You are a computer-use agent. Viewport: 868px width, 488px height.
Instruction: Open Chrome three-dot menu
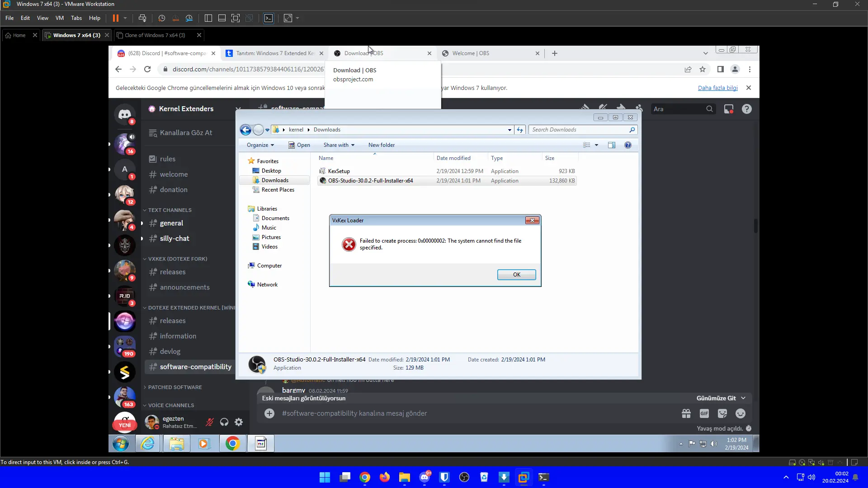[x=750, y=69]
